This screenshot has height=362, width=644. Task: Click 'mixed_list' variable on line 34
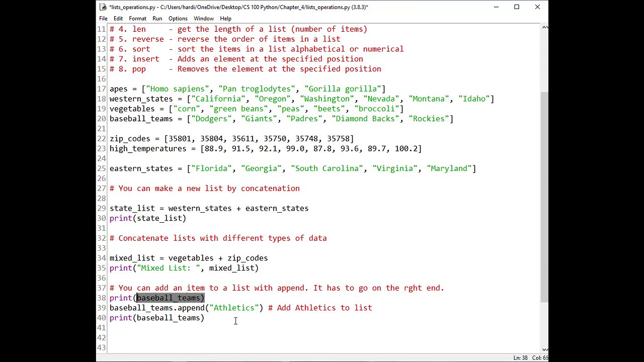[x=132, y=258]
